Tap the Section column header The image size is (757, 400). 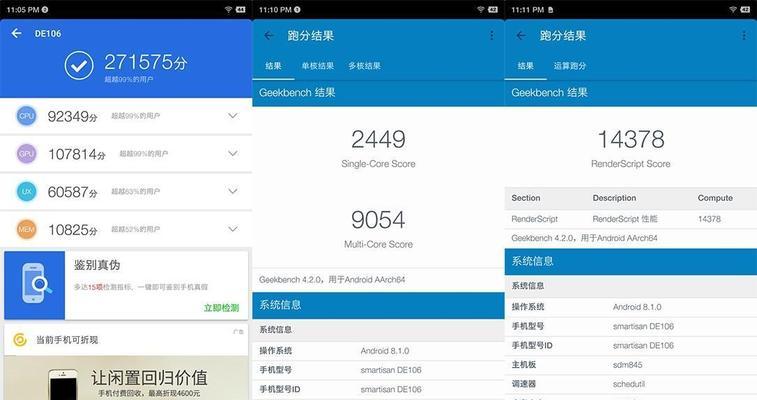coord(526,198)
